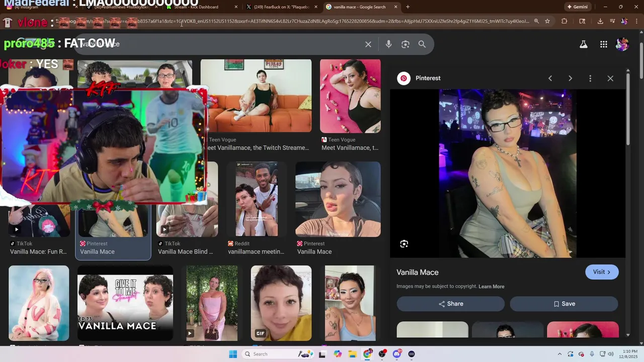This screenshot has width=644, height=362.
Task: Close the Pinterest image preview panel
Action: 610,78
